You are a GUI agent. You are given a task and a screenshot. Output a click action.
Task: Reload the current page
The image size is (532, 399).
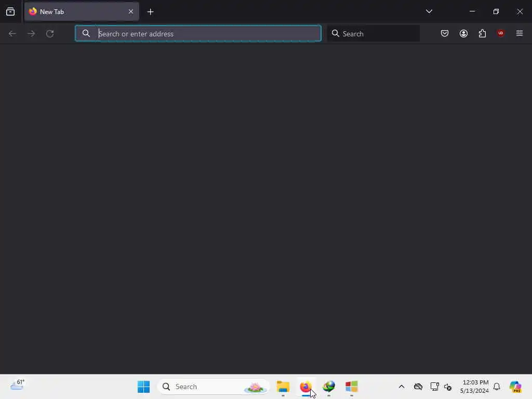50,34
